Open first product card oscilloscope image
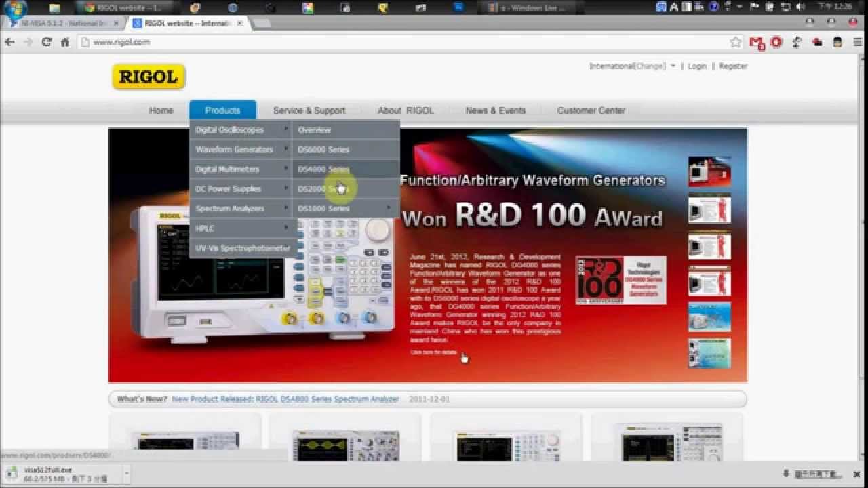 185,442
